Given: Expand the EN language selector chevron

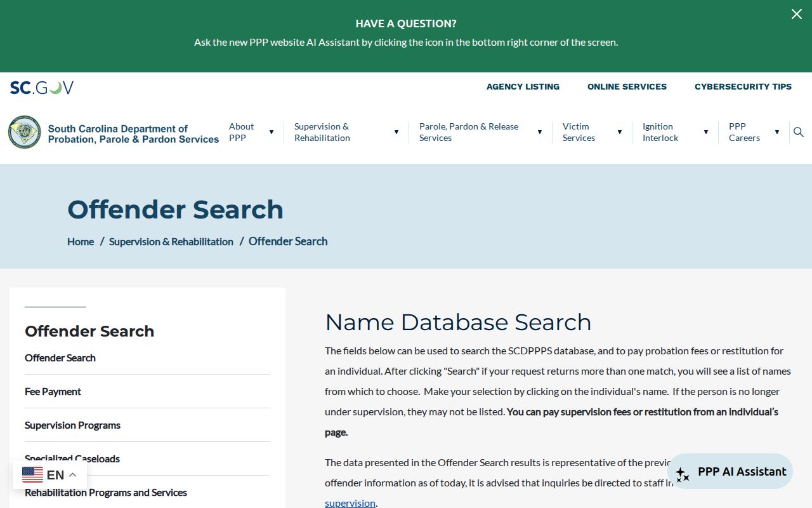Looking at the screenshot, I should 72,475.
